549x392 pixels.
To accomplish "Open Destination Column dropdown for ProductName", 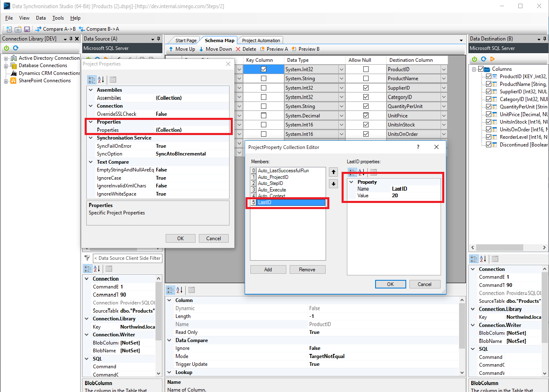I will 443,79.
